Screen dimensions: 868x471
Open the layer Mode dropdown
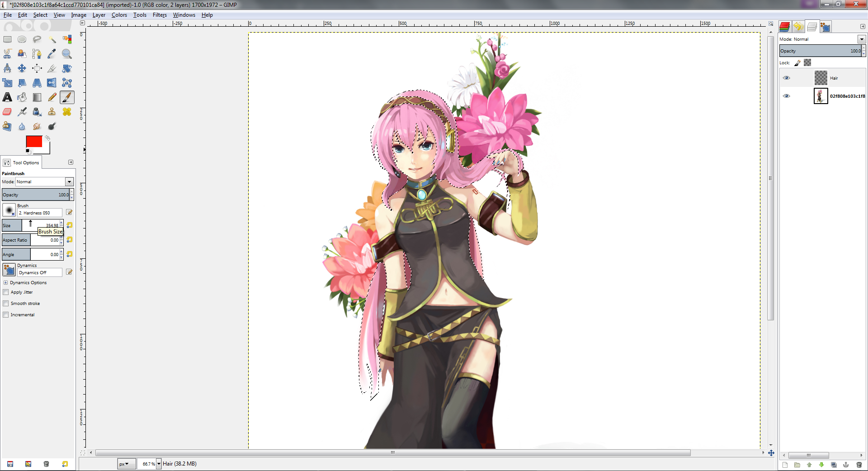coord(862,39)
